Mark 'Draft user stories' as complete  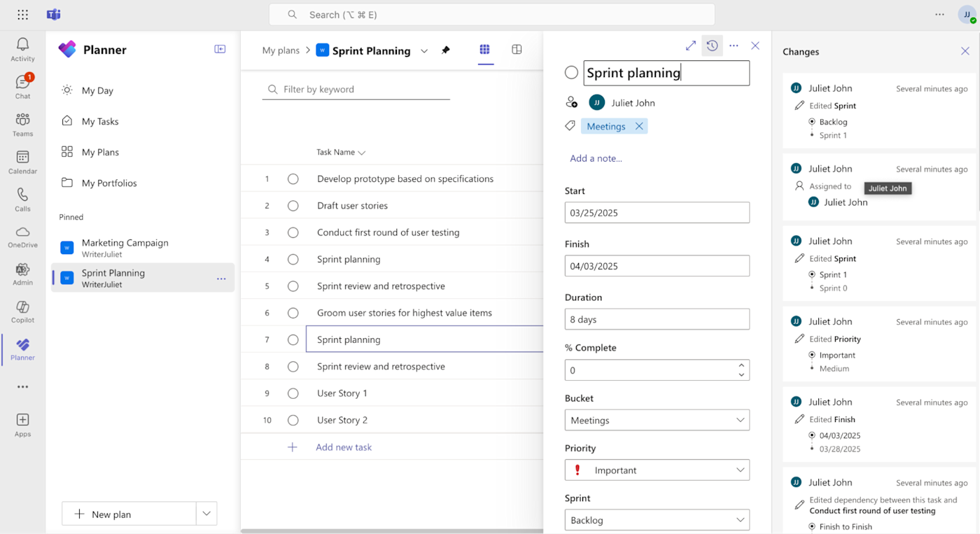click(x=293, y=206)
